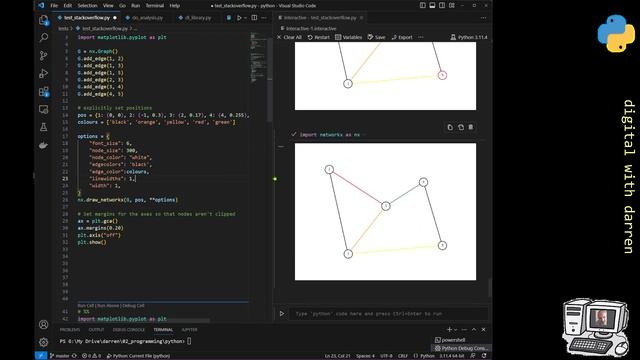Open notifications bell in status bar
Image resolution: width=640 pixels, height=360 pixels.
pos(484,356)
